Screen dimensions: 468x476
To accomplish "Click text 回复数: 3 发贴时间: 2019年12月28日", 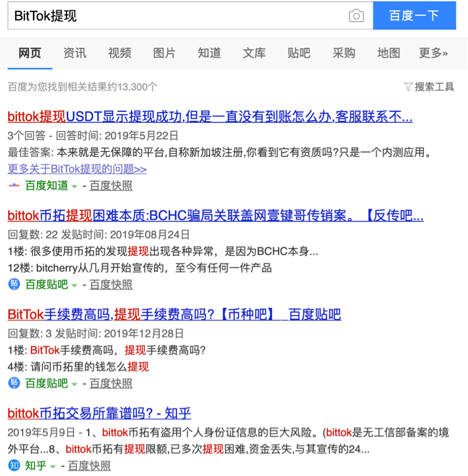I will click(x=96, y=334).
